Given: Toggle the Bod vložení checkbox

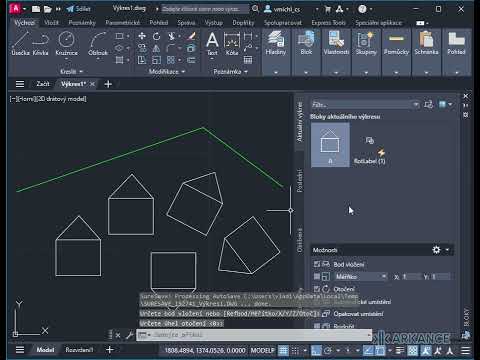Looking at the screenshot, I should (317, 264).
